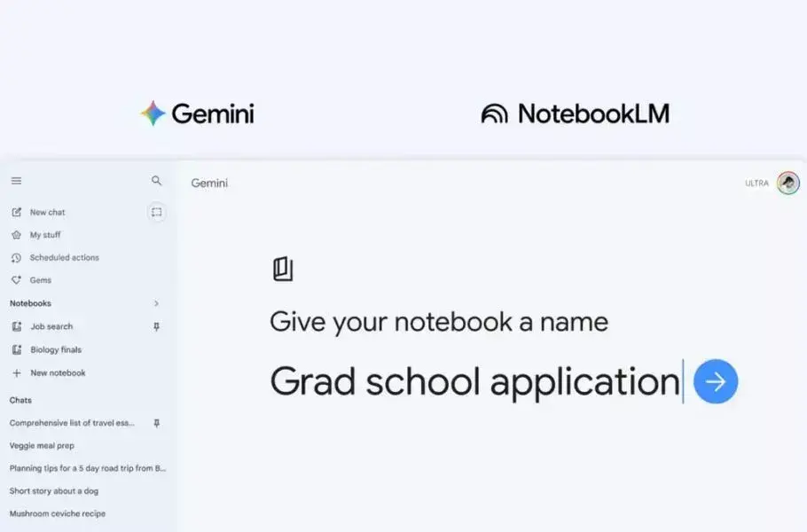Image resolution: width=807 pixels, height=532 pixels.
Task: Toggle the pin on Job search notebook
Action: coord(156,326)
